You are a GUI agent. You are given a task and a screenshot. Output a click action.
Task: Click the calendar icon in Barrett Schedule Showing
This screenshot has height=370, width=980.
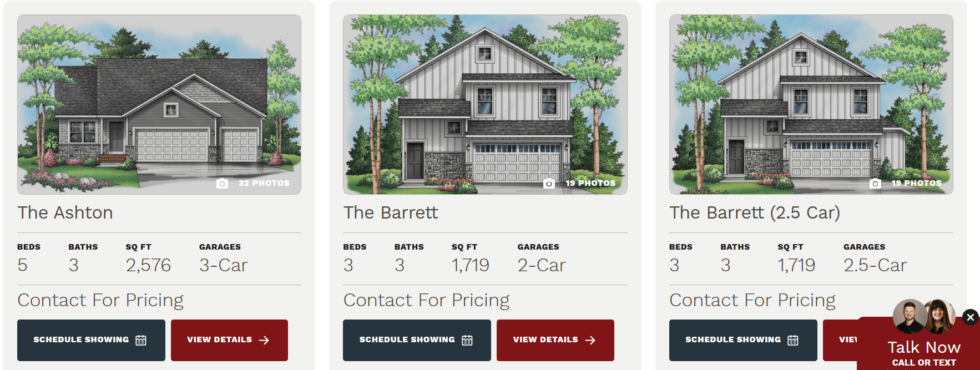coord(467,340)
